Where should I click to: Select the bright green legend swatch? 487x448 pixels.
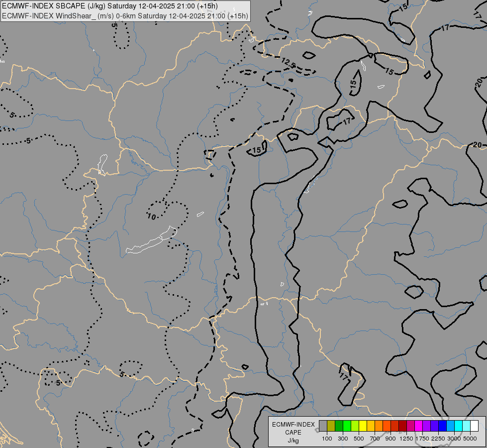point(347,426)
